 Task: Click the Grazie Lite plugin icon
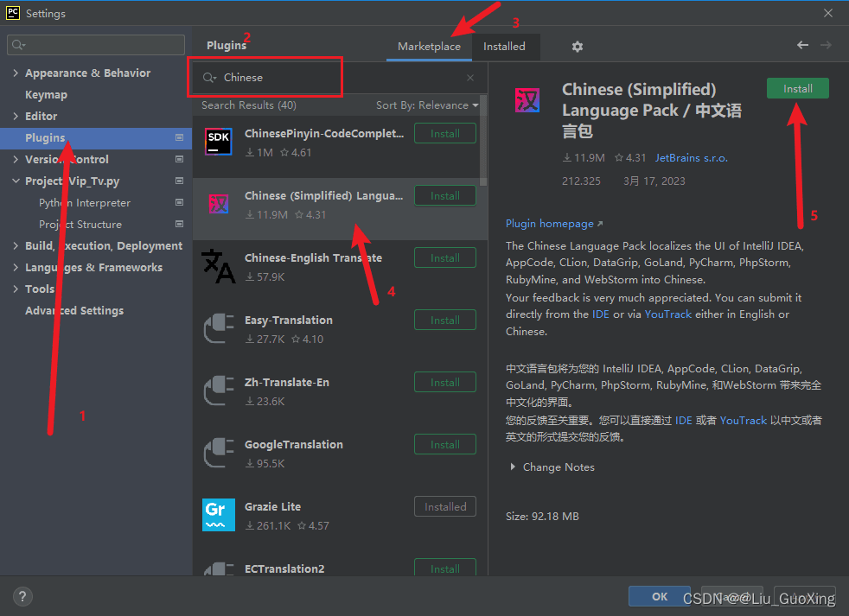[x=219, y=515]
